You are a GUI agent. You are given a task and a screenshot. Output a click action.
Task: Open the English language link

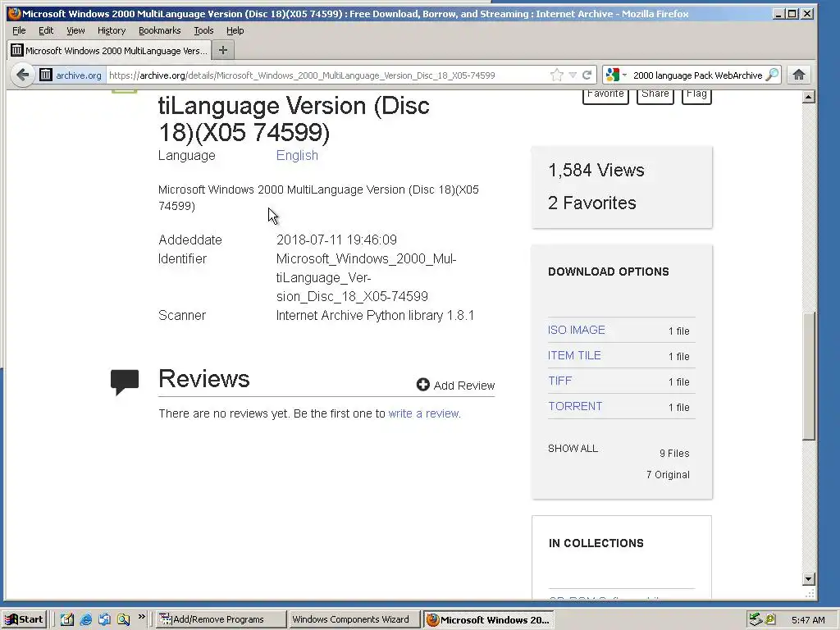click(297, 155)
